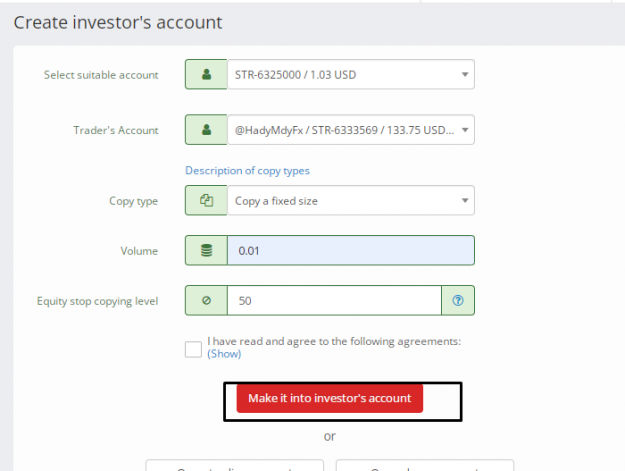Click the agreement text beside the checkbox
Viewport: 625px width, 471px height.
click(334, 341)
